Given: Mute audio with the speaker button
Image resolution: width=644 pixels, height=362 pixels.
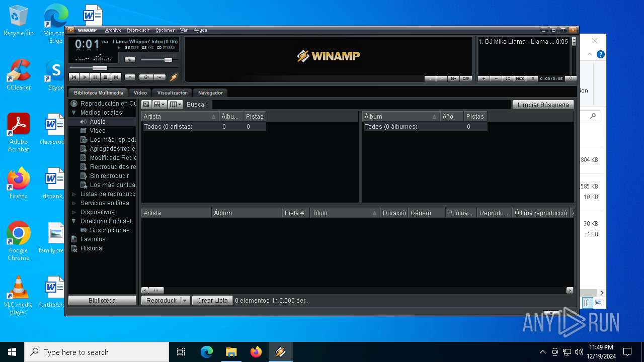Looking at the screenshot, I should coord(130,60).
